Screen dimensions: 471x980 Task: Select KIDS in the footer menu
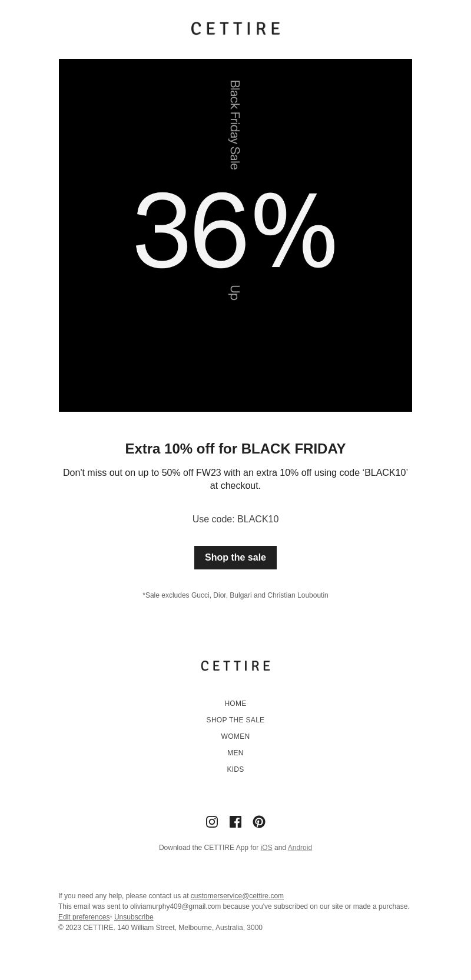[x=235, y=769]
